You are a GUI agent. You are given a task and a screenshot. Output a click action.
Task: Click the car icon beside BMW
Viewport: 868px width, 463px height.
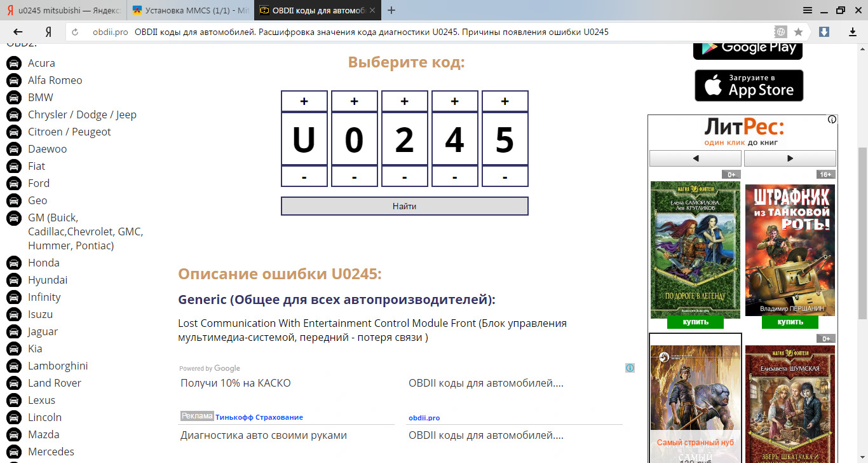tap(13, 97)
